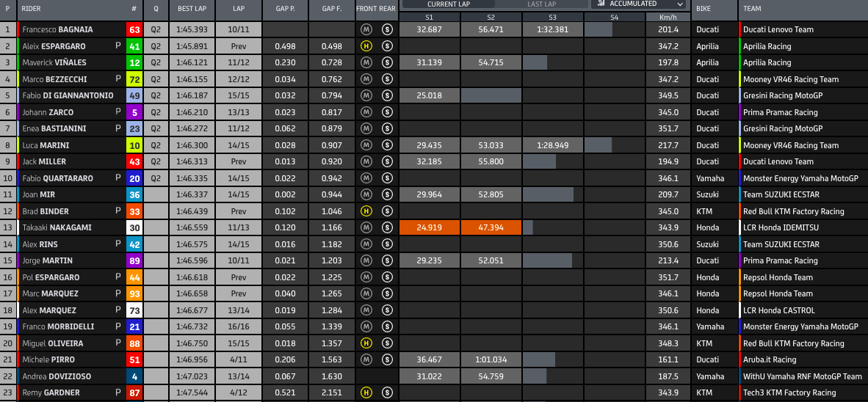This screenshot has height=402, width=868.
Task: Select rider name Andrea DOVIZIOSO
Action: 57,376
